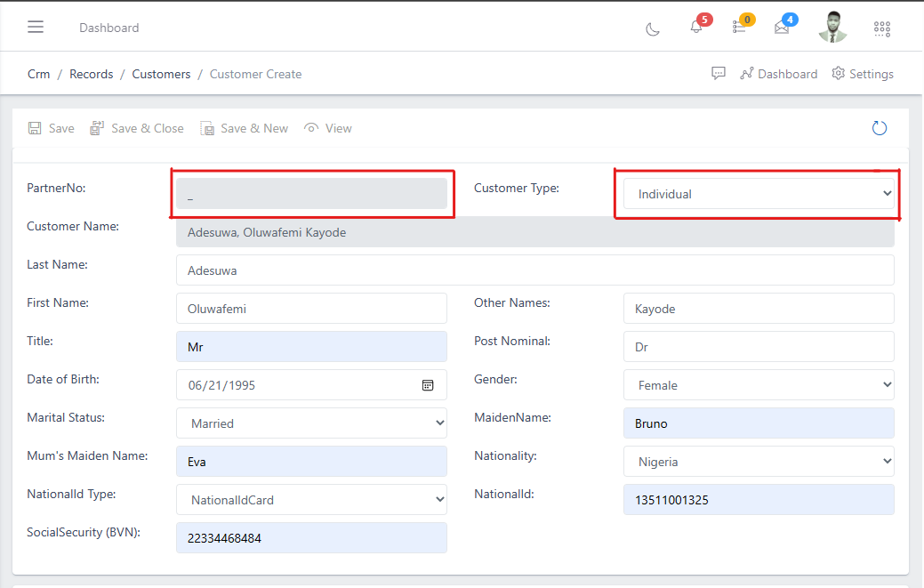
Task: Toggle dark mode with the moon icon
Action: pos(652,28)
